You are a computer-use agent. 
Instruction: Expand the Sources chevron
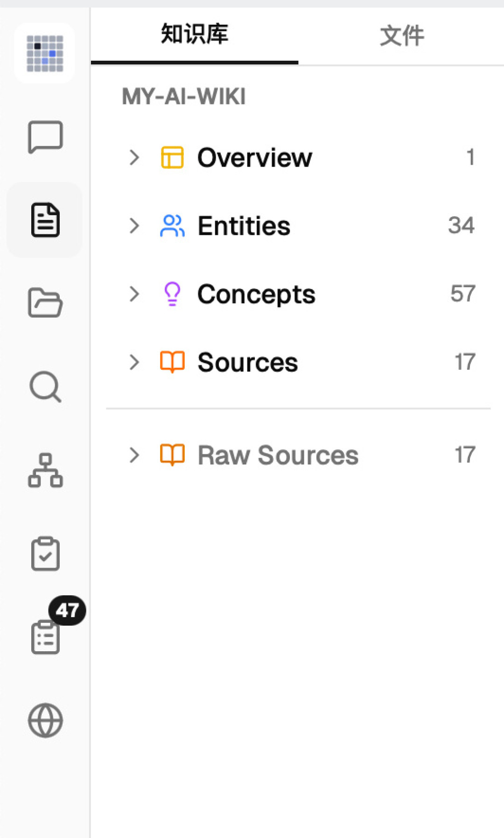134,362
